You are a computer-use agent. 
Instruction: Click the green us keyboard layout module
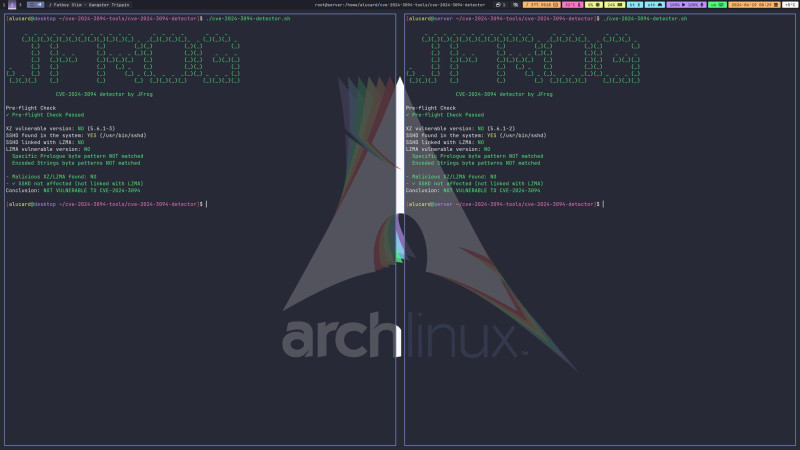pyautogui.click(x=717, y=5)
